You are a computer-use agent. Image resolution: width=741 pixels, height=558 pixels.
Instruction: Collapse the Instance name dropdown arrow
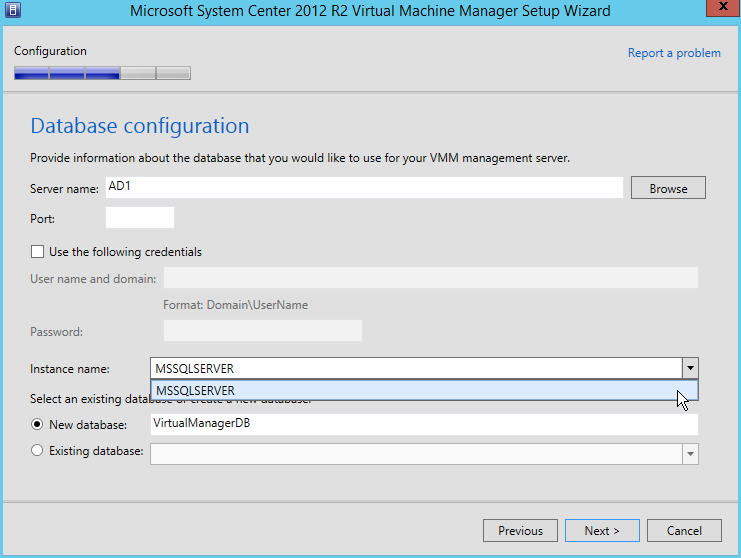click(x=690, y=369)
